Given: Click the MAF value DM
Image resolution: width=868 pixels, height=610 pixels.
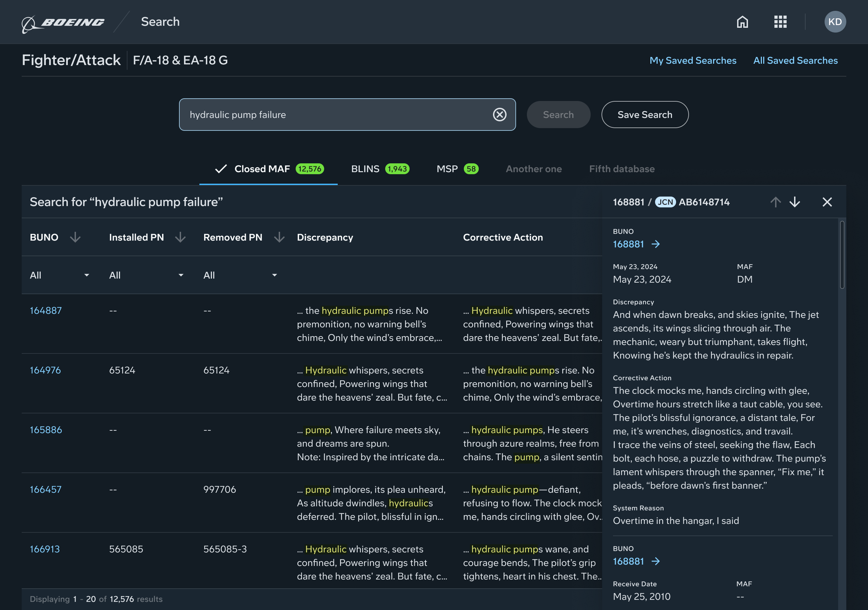Looking at the screenshot, I should (744, 280).
